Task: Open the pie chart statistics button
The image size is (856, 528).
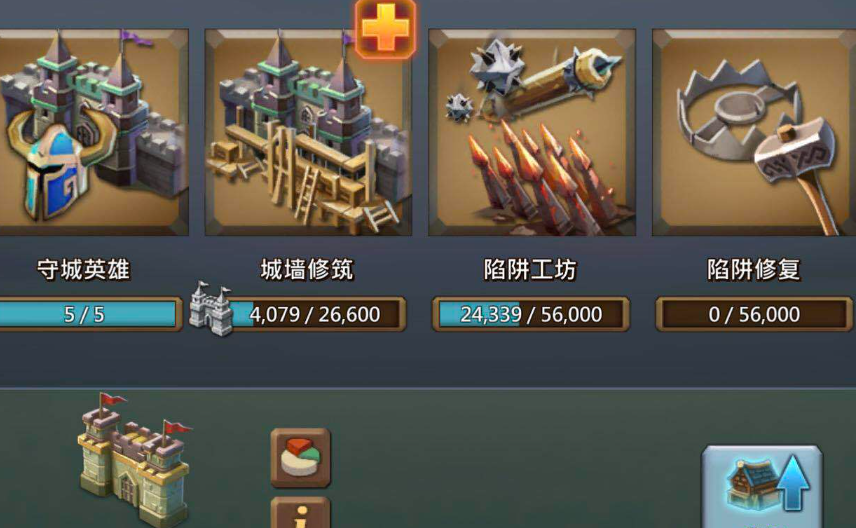Action: [301, 458]
